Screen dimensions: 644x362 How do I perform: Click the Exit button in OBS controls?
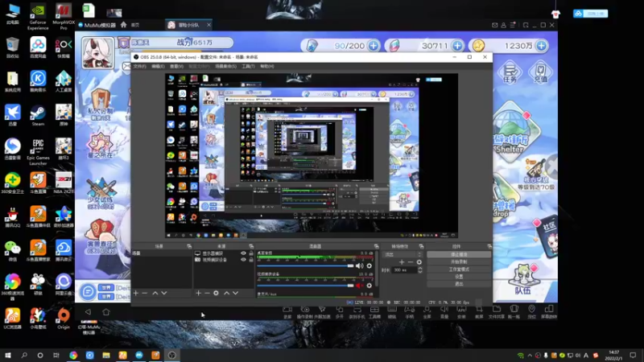click(x=459, y=284)
